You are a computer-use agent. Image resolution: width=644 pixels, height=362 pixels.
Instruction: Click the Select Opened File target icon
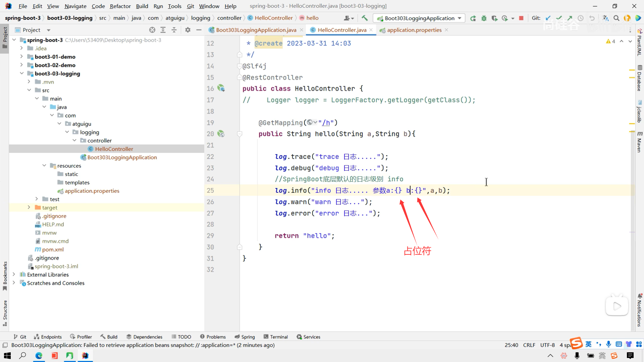tap(152, 30)
